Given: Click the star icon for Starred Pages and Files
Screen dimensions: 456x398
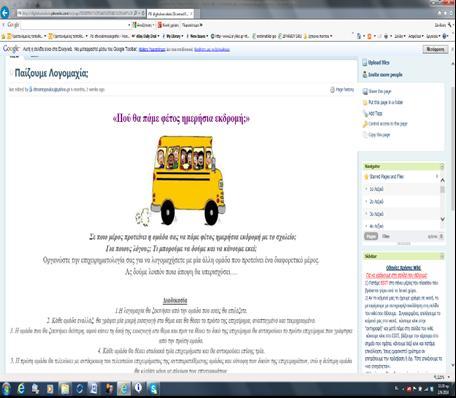Looking at the screenshot, I should [x=366, y=177].
